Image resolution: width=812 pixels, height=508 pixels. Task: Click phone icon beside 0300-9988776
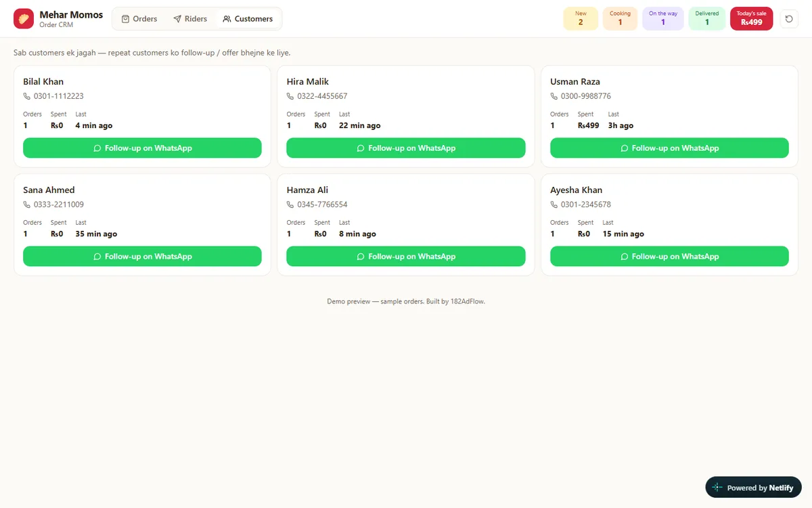[554, 96]
